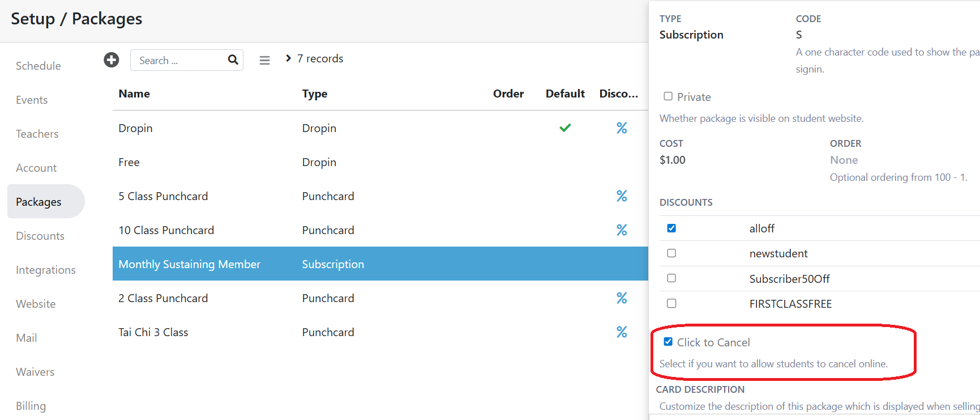This screenshot has width=980, height=420.
Task: Select the Free package row
Action: [129, 162]
